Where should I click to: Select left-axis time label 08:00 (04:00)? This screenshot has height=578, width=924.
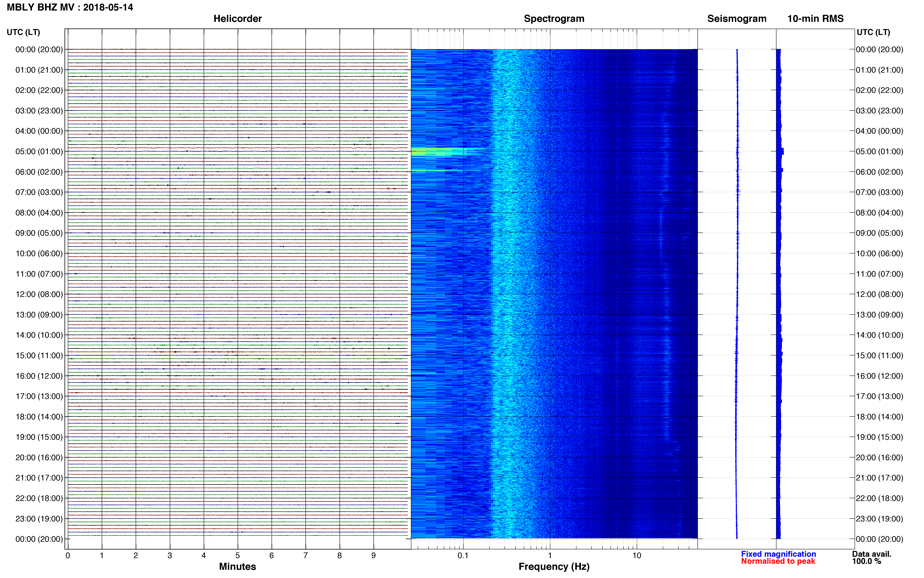tap(39, 213)
